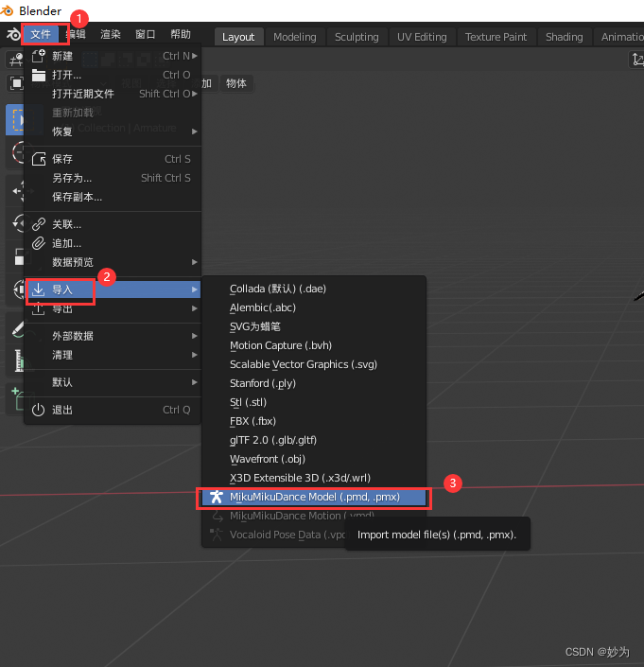Image resolution: width=644 pixels, height=667 pixels.
Task: Click the save icon beside 保存
Action: pos(38,159)
